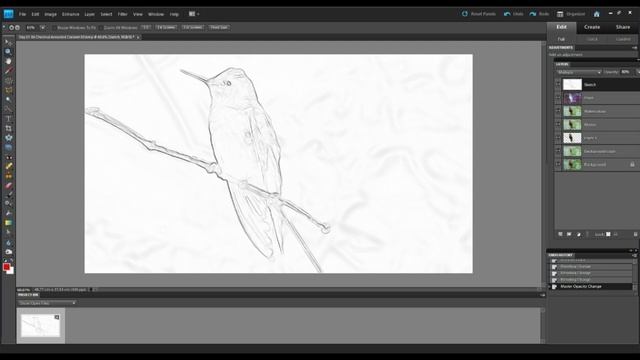This screenshot has width=640, height=360.
Task: Open the layer Opacity slider arrow
Action: (638, 72)
